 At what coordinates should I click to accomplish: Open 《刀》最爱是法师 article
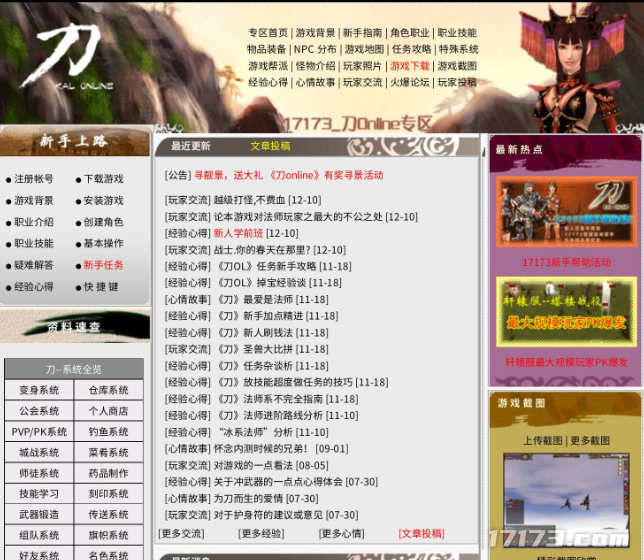pos(255,300)
